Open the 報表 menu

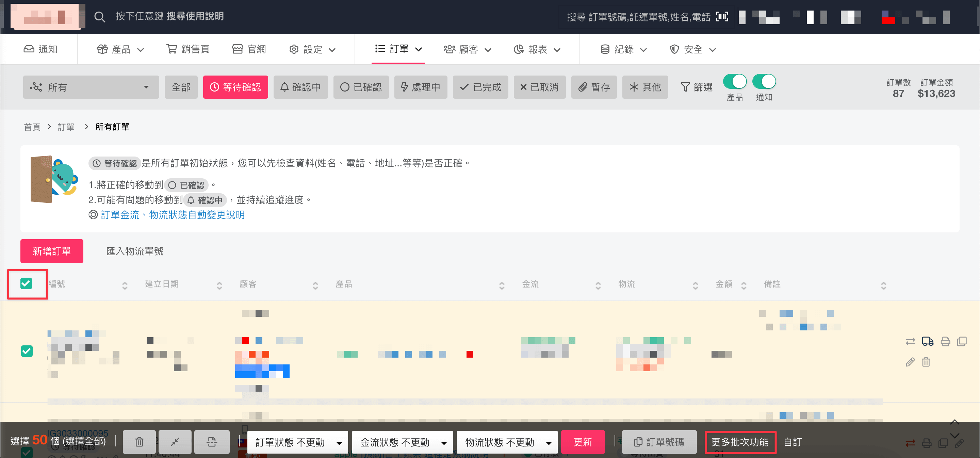click(537, 49)
